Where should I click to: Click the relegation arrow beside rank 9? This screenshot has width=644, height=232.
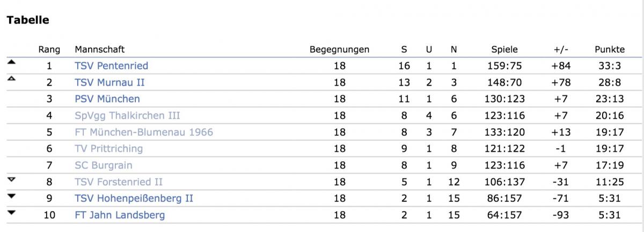coord(12,195)
